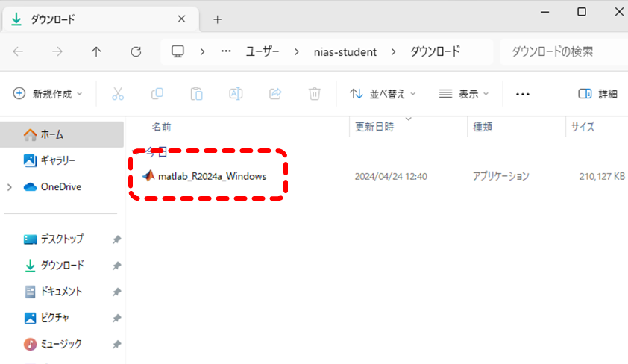Click the pin icon next to ピクチャ
Viewport: 628px width, 364px height.
click(116, 318)
